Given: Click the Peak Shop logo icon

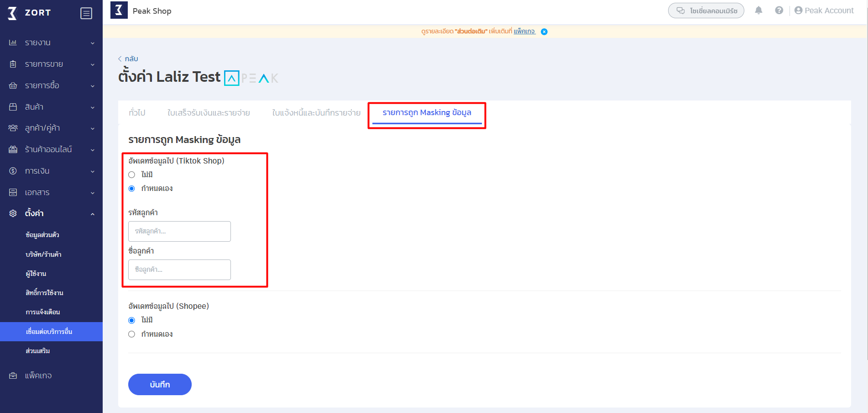Looking at the screenshot, I should tap(119, 10).
